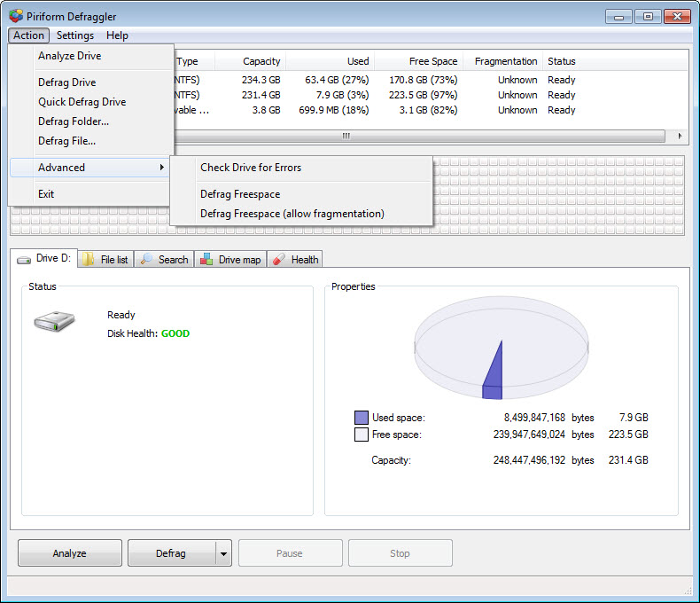Select the 234.3 GB drive row
The width and height of the screenshot is (700, 603).
click(431, 80)
